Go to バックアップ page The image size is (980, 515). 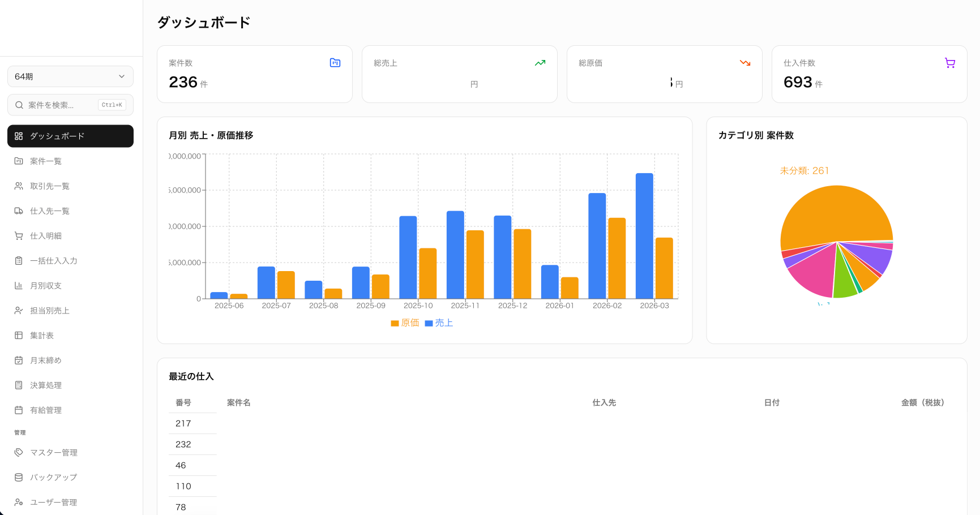coord(70,477)
